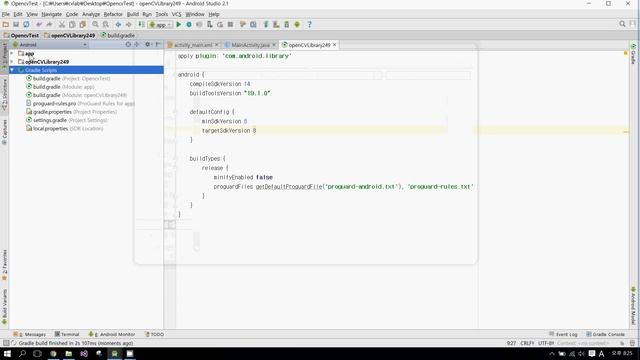Switch to activity_main.xml tab
The height and width of the screenshot is (360, 640).
193,45
